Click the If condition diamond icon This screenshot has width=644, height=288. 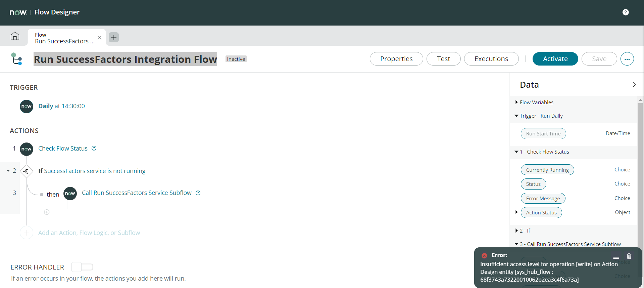point(27,171)
